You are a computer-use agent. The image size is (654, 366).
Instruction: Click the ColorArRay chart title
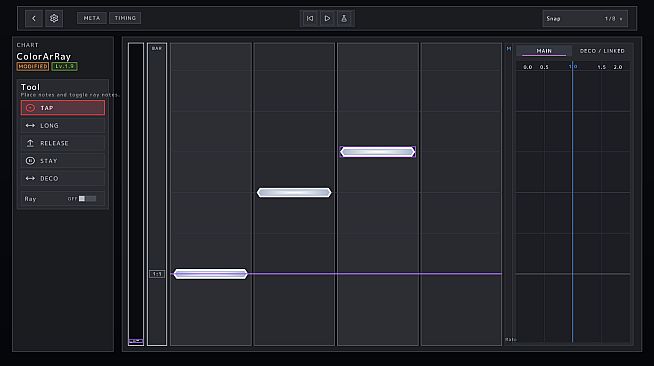(x=44, y=56)
